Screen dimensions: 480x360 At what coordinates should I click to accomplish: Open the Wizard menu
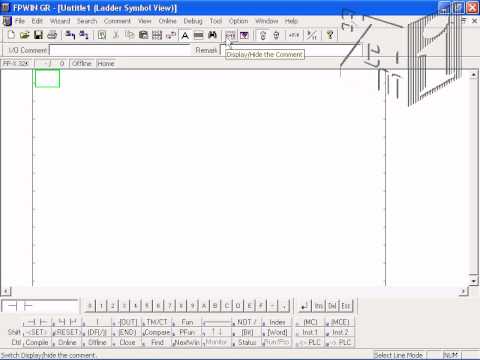click(x=60, y=21)
